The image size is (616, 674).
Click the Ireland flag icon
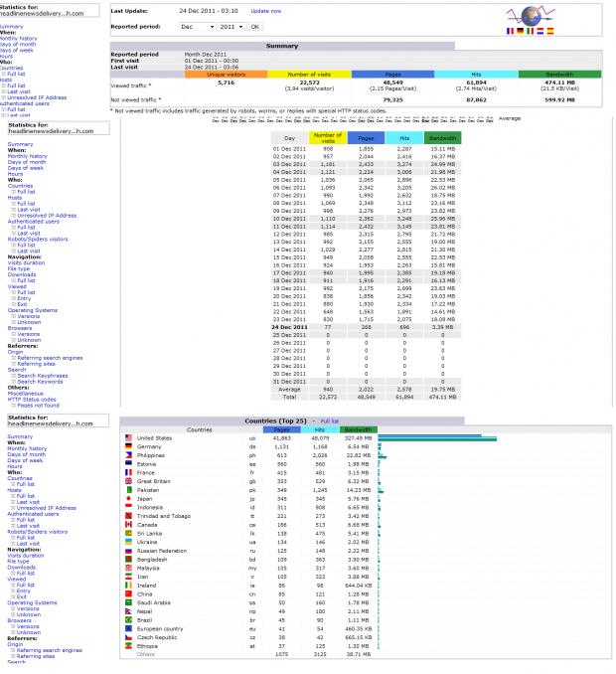[128, 585]
